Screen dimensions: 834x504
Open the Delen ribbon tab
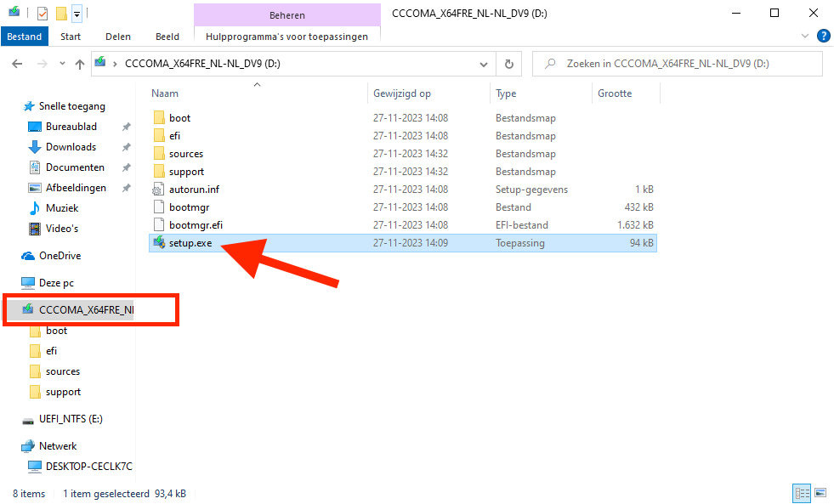click(x=118, y=37)
